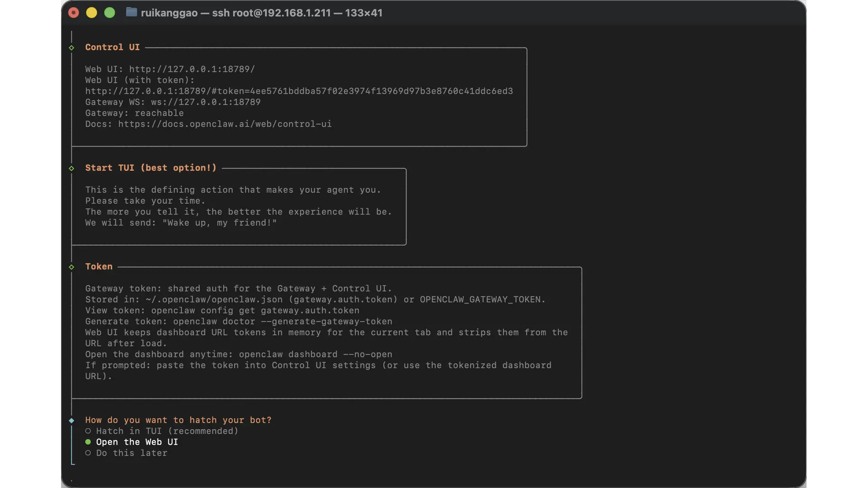Screen dimensions: 868x488
Task: Select Do this later option
Action: (131, 453)
